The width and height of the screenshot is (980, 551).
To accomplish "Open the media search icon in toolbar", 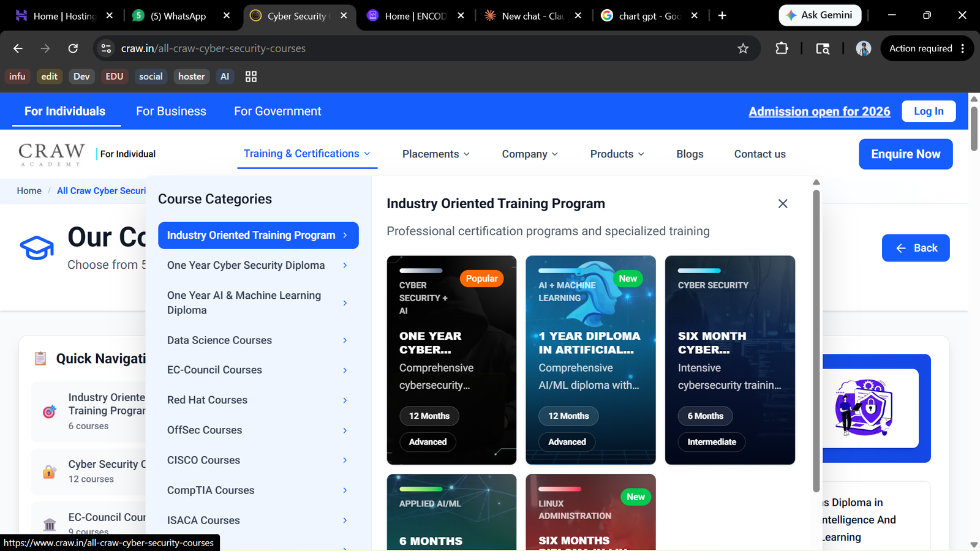I will tap(823, 48).
